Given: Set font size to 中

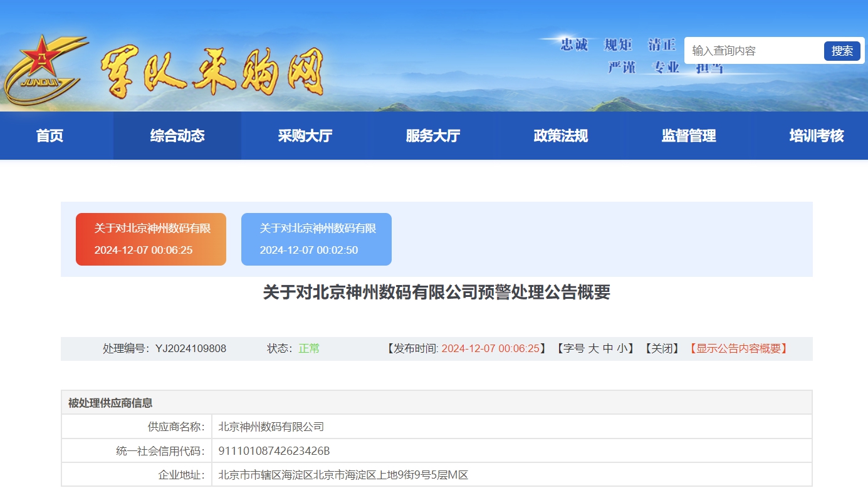Looking at the screenshot, I should click(608, 349).
